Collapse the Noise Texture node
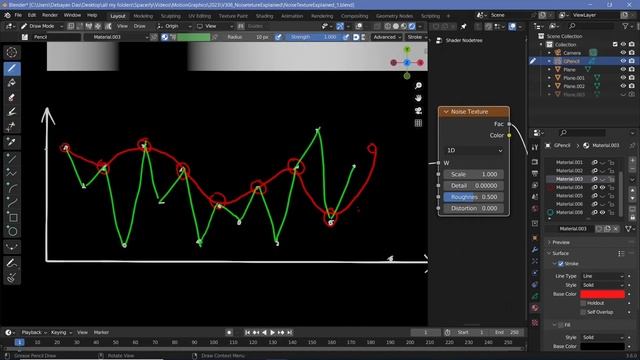The width and height of the screenshot is (640, 360). tap(446, 112)
